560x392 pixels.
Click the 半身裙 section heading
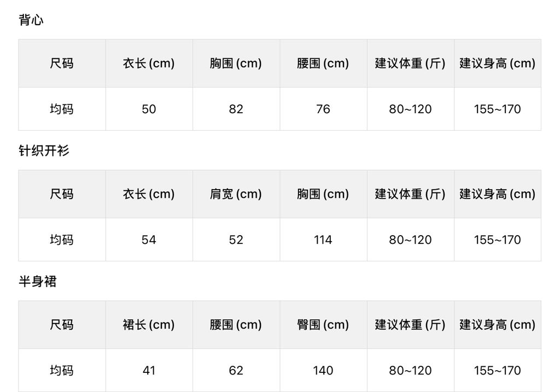[x=38, y=282]
